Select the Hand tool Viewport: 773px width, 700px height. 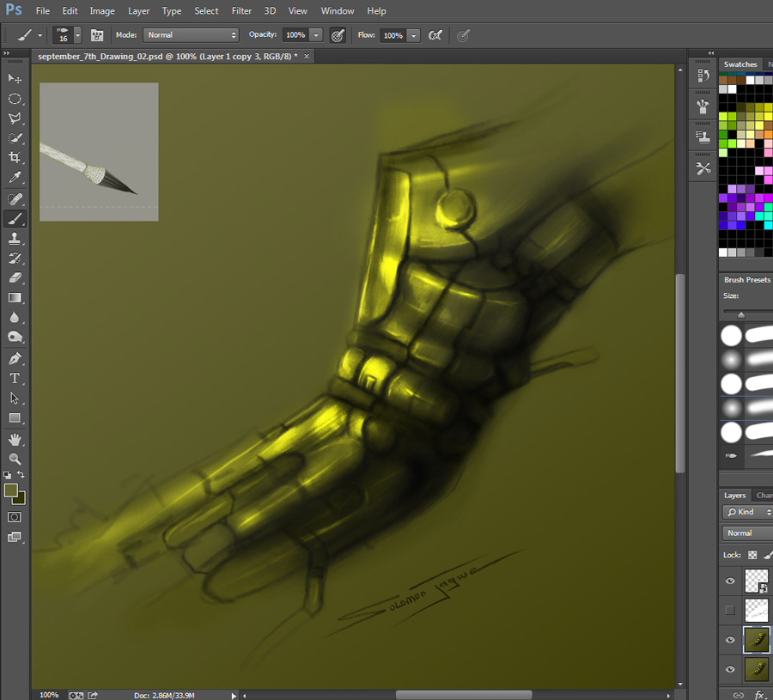(x=15, y=440)
